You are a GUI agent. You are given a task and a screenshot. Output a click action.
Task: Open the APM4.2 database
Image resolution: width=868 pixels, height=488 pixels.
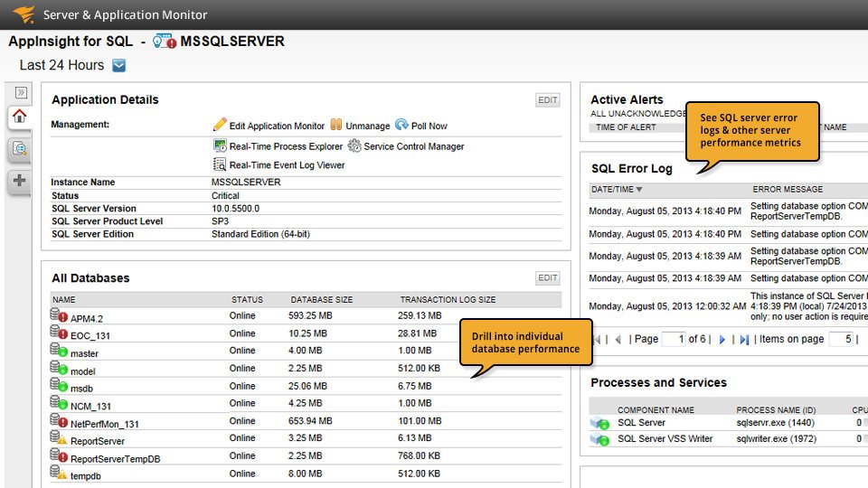coord(87,319)
